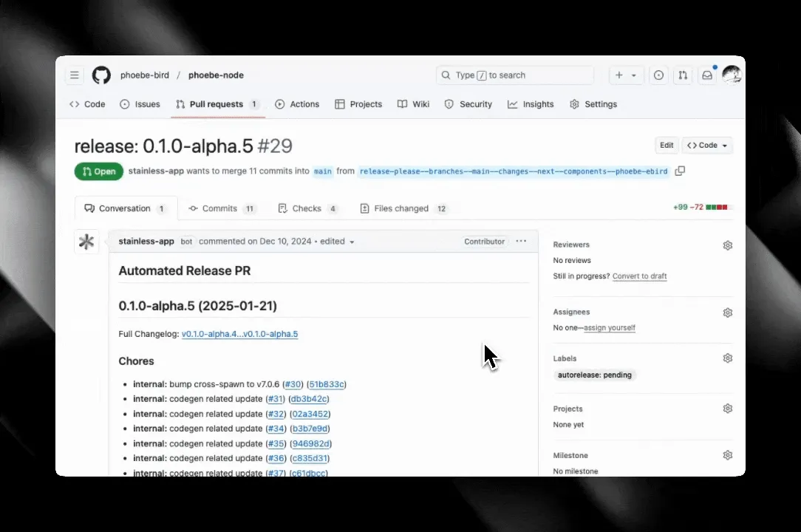Screen dimensions: 801x532
Task: Open Milestone settings with the gear icon
Action: [728, 454]
